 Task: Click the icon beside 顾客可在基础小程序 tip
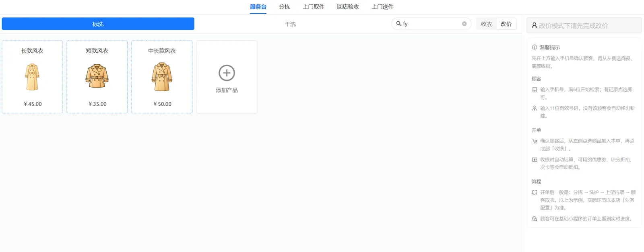(x=535, y=219)
